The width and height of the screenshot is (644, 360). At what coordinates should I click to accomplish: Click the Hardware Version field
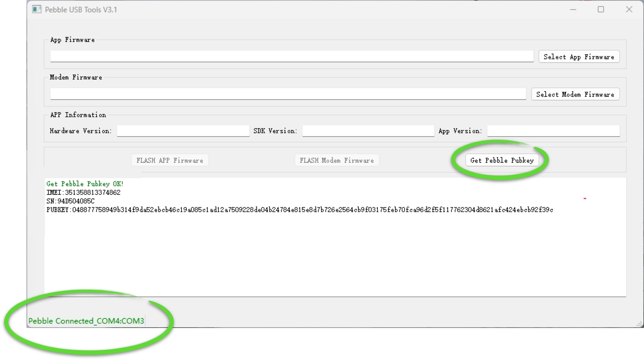pyautogui.click(x=183, y=131)
